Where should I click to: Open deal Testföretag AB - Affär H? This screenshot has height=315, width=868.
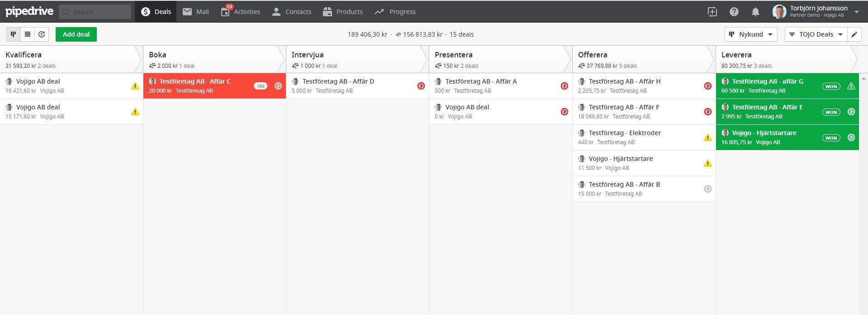(625, 81)
